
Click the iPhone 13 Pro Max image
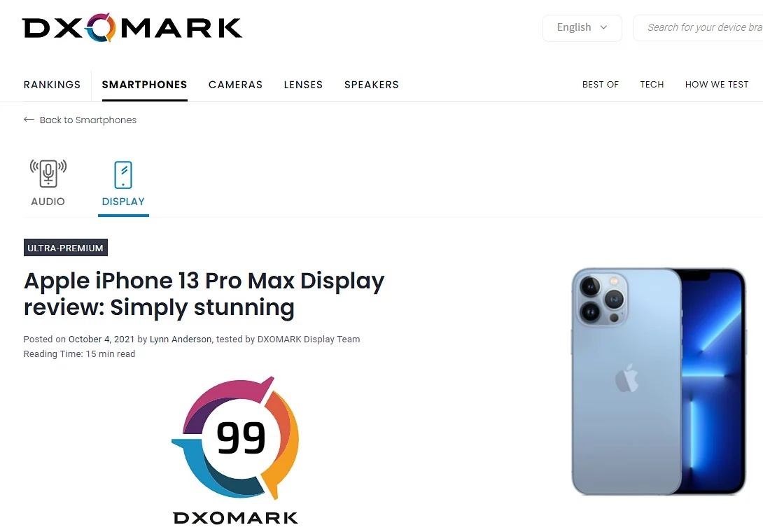point(659,381)
